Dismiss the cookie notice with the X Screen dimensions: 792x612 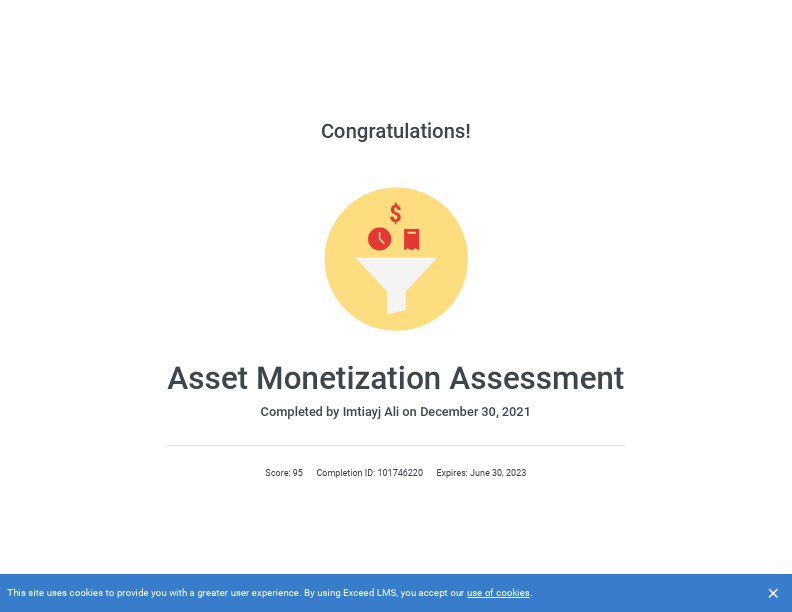click(x=773, y=593)
